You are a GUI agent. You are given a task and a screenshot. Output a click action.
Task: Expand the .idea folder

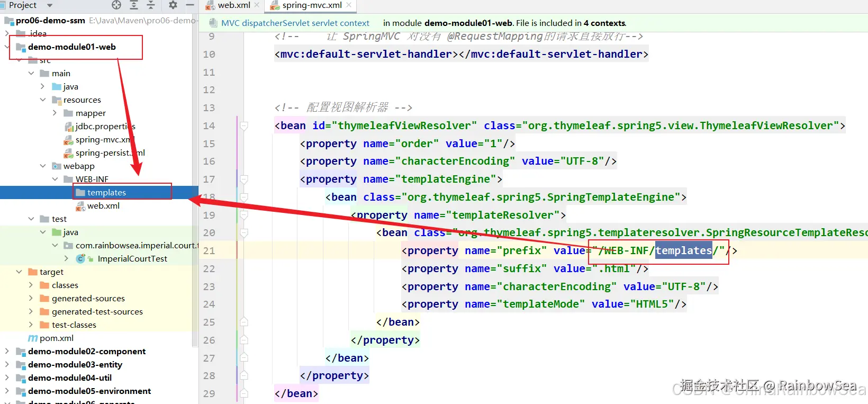pos(6,33)
